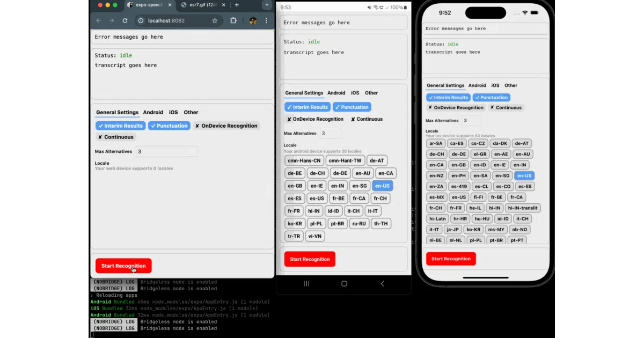644x338 pixels.
Task: Toggle Punctuation in the web window
Action: pyautogui.click(x=170, y=126)
